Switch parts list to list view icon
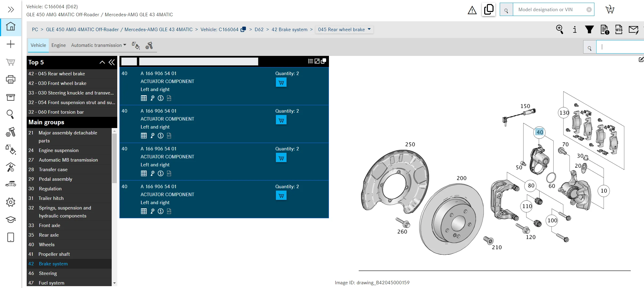The height and width of the screenshot is (288, 644). click(310, 61)
